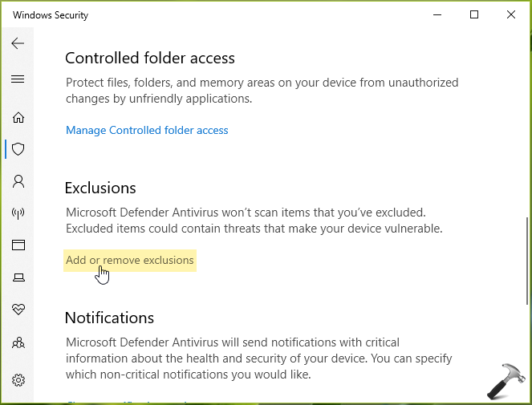The image size is (532, 405).
Task: Open the Settings gear in the sidebar
Action: pyautogui.click(x=18, y=379)
